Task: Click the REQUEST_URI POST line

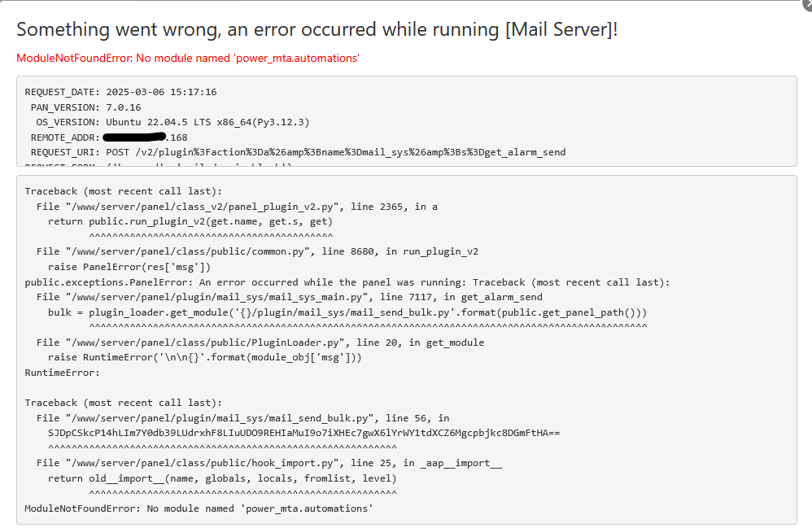Action: [298, 152]
